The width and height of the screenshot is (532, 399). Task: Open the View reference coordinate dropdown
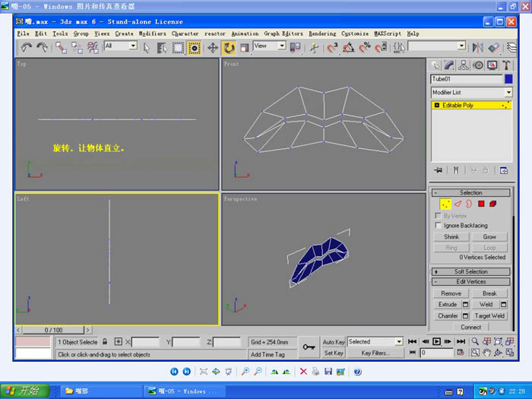tap(269, 46)
